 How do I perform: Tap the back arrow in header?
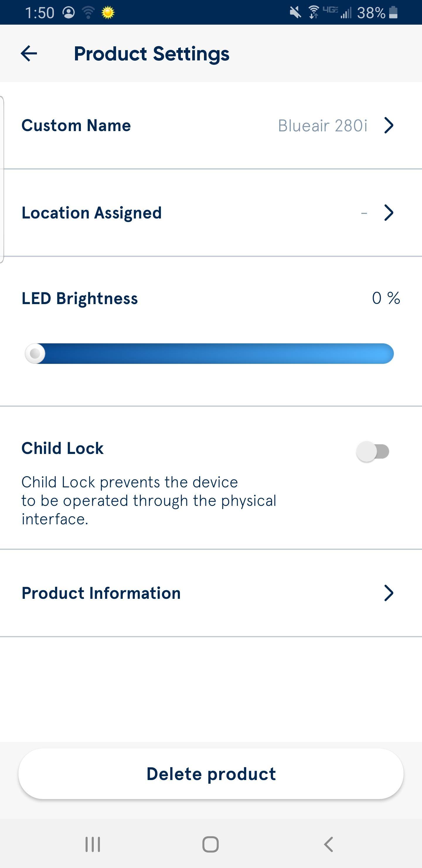(x=29, y=54)
